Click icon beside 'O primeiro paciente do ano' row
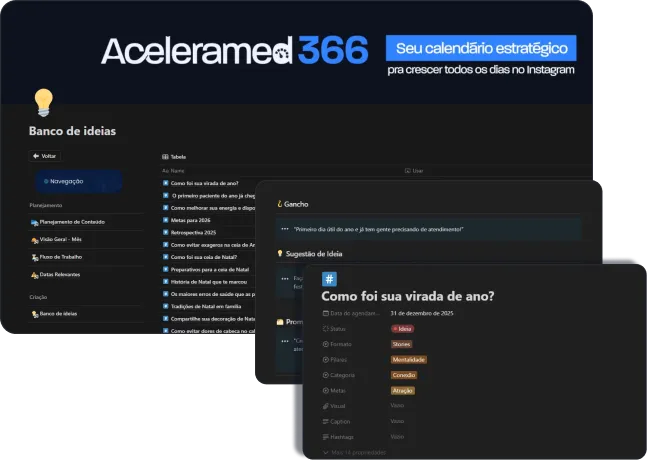 165,195
